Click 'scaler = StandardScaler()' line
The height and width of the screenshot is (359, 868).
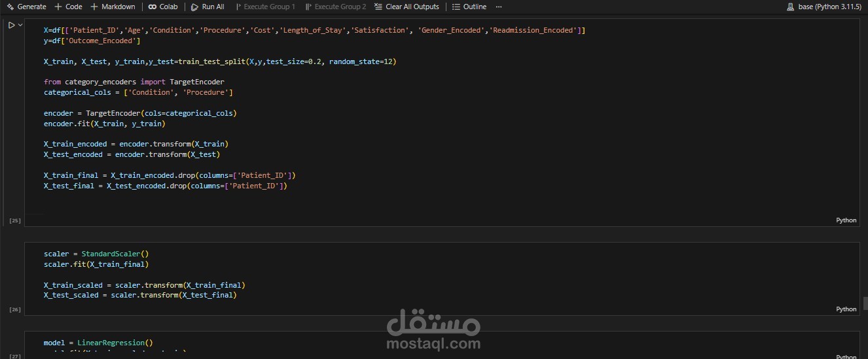pos(96,254)
